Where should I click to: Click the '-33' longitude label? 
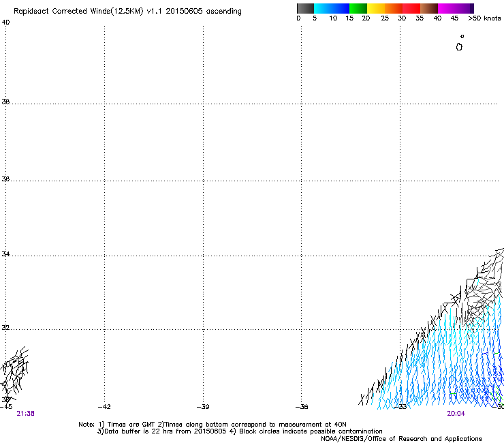400,407
